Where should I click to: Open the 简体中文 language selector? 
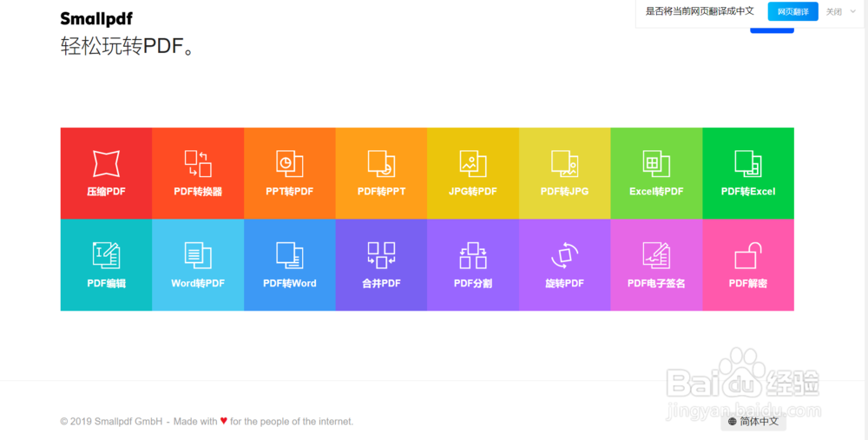753,422
